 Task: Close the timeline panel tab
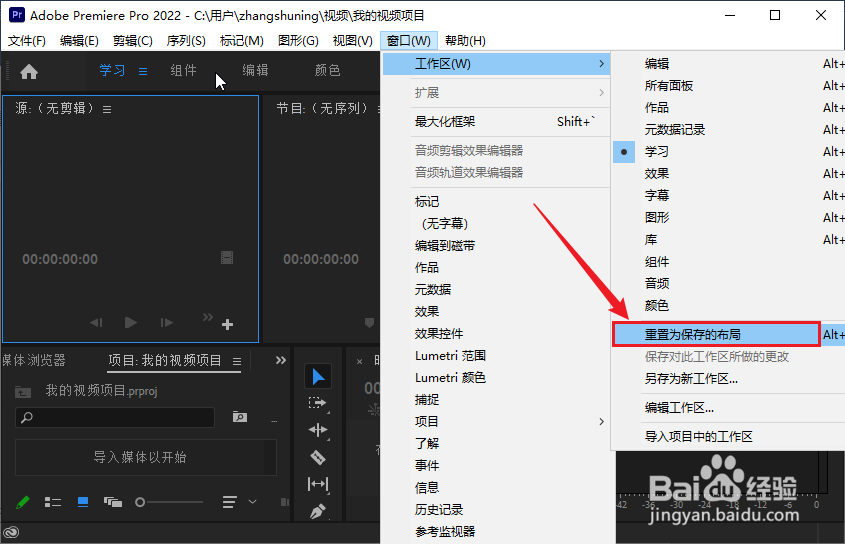tap(359, 361)
